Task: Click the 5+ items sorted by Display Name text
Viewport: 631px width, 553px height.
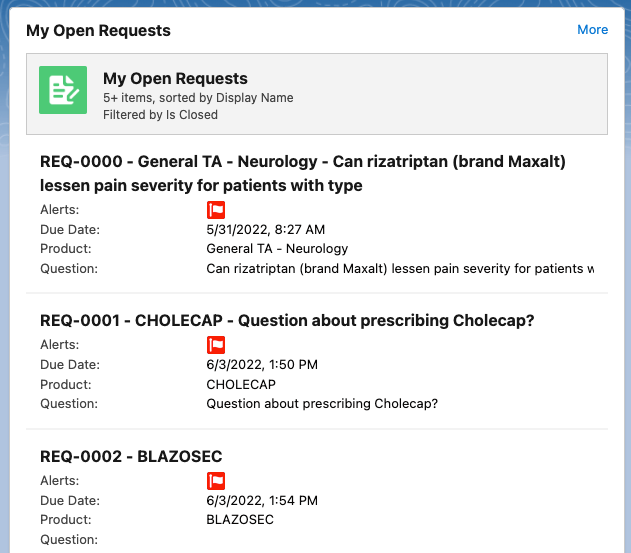Action: point(198,98)
